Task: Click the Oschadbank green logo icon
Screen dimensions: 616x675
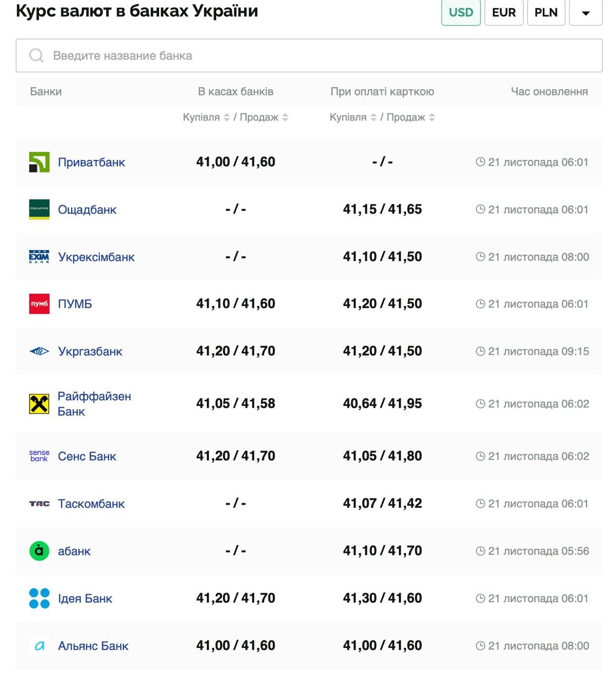Action: [x=39, y=209]
